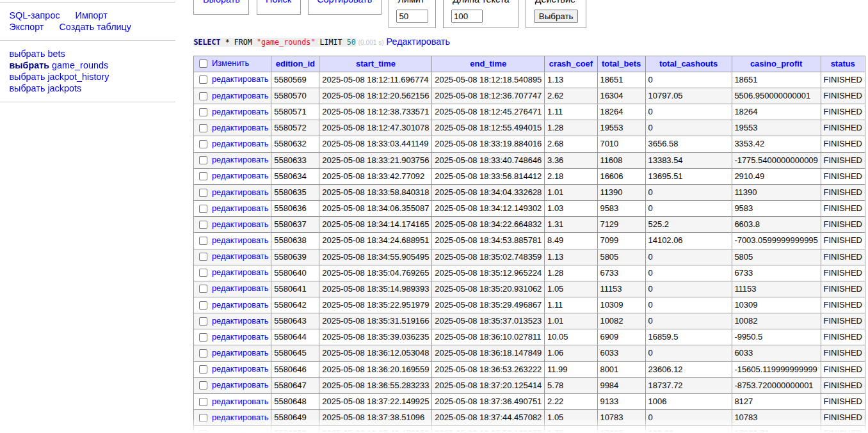The width and height of the screenshot is (868, 433).
Task: Focus the text length field showing 100
Action: [467, 17]
